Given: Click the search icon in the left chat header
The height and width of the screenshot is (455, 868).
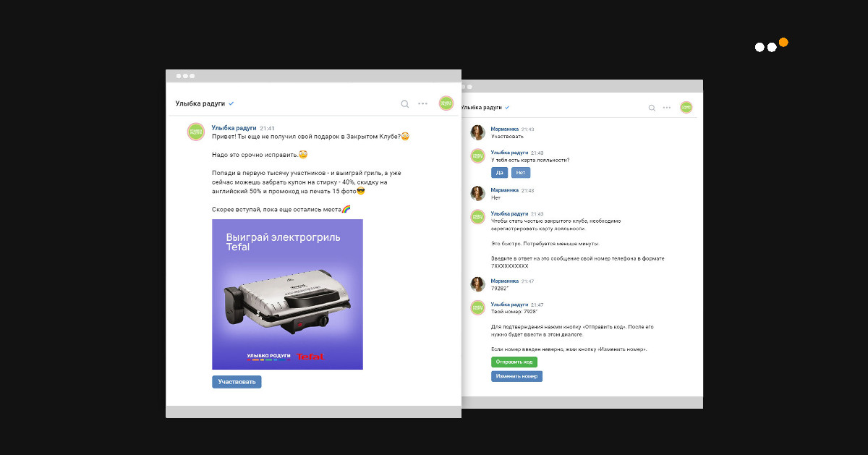Looking at the screenshot, I should [x=405, y=104].
